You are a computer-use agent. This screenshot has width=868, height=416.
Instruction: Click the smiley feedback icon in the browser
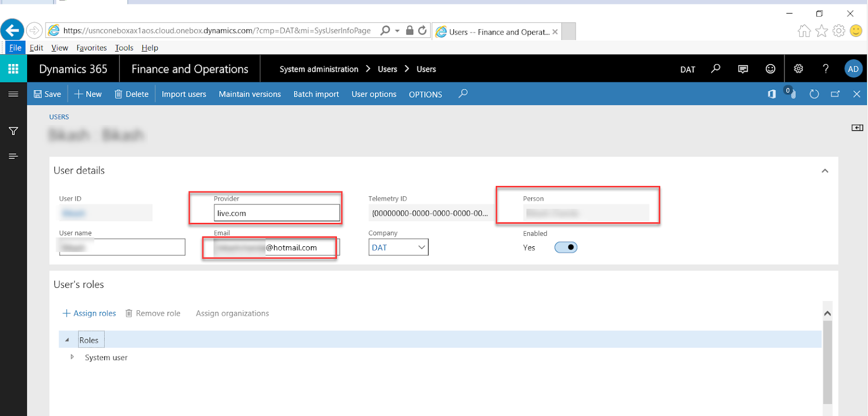(856, 31)
